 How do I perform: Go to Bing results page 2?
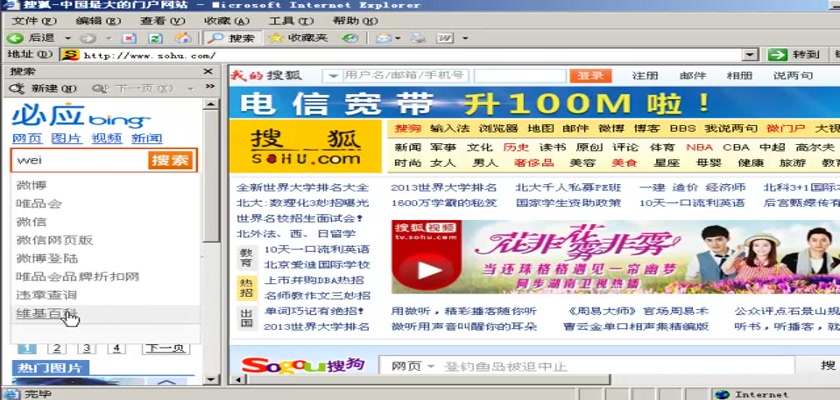(x=57, y=349)
